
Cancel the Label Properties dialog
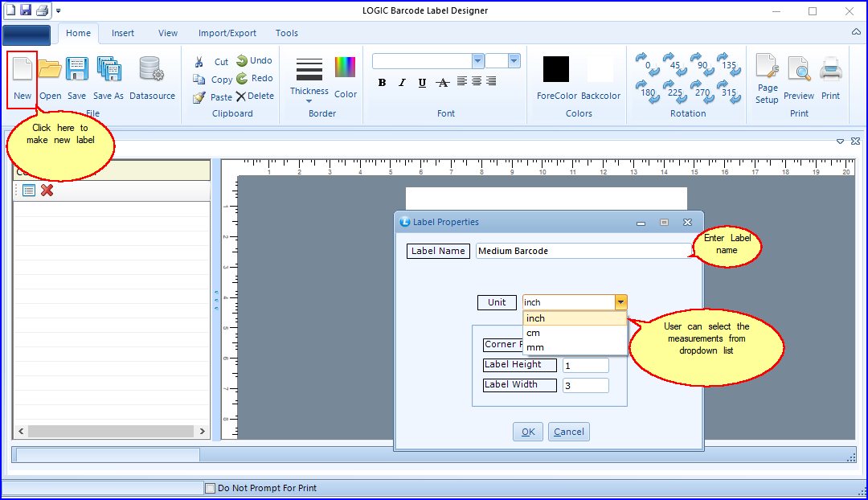coord(568,432)
